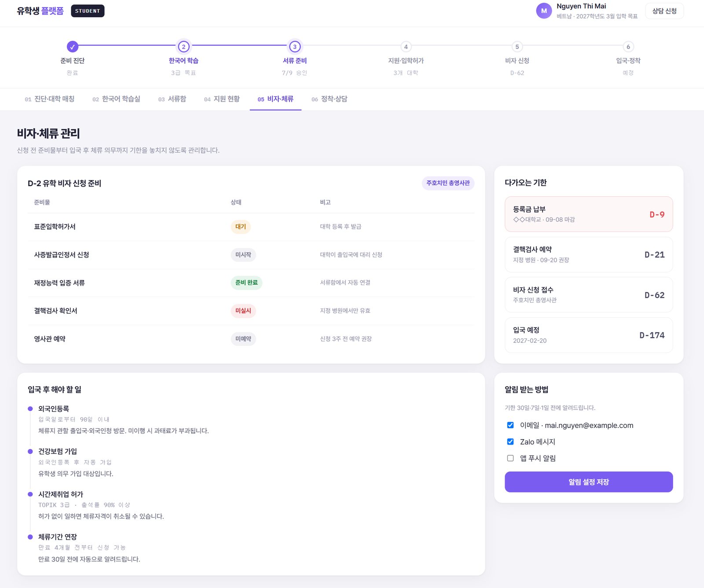Select the 영사관 예약 row label
This screenshot has width=704, height=588.
tap(50, 339)
